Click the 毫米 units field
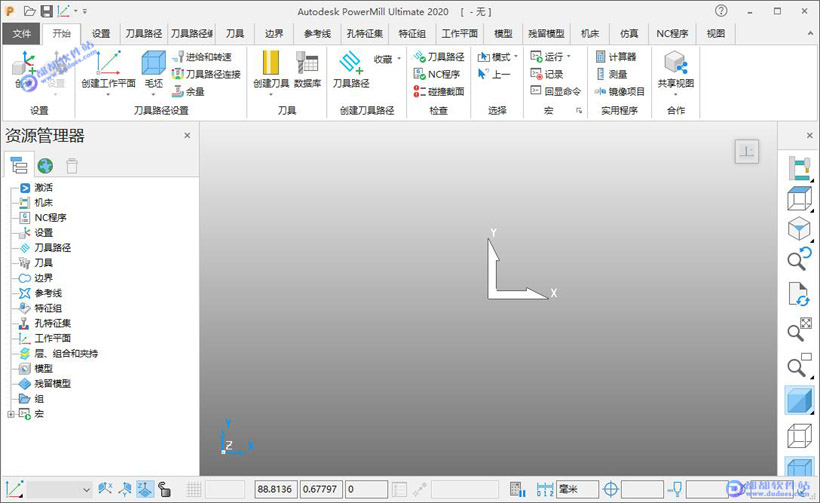This screenshot has width=820, height=503. click(577, 489)
